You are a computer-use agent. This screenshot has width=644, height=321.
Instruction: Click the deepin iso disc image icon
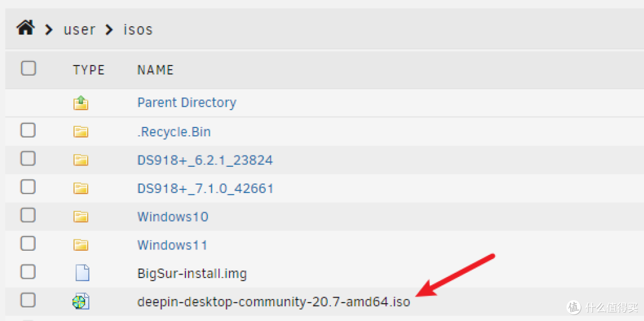[x=81, y=302]
